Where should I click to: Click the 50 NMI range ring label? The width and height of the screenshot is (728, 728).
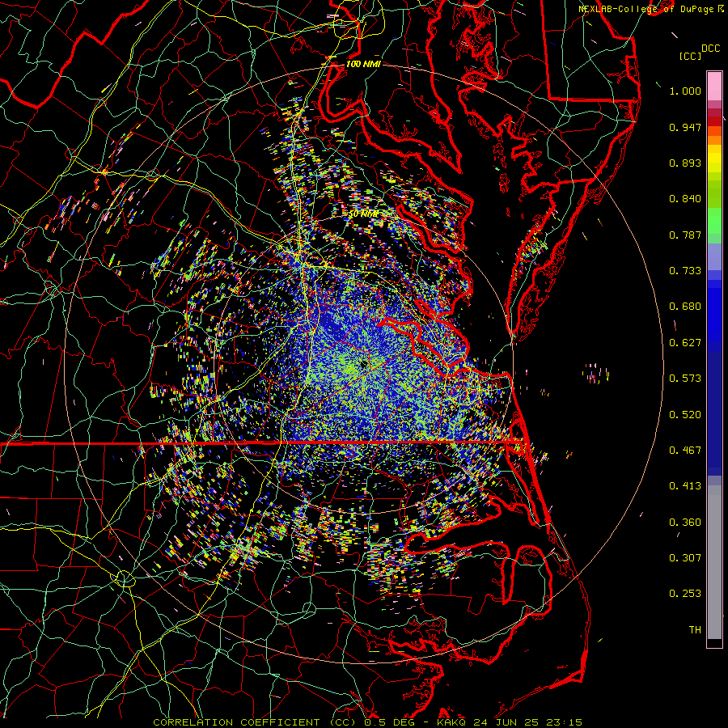(363, 214)
